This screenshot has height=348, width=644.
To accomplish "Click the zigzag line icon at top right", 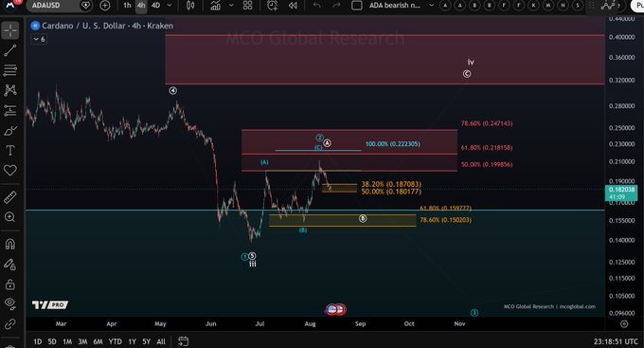I will 608,5.
